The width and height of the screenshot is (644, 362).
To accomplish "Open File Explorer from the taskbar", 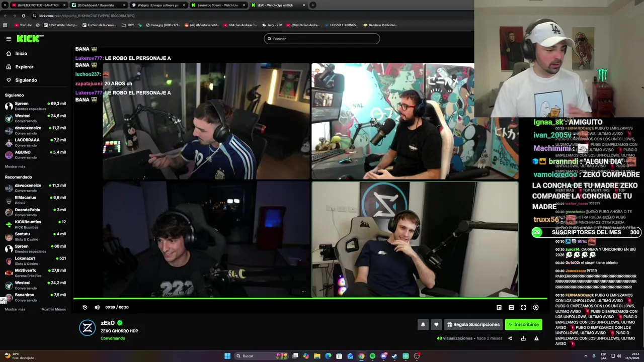I will click(317, 356).
